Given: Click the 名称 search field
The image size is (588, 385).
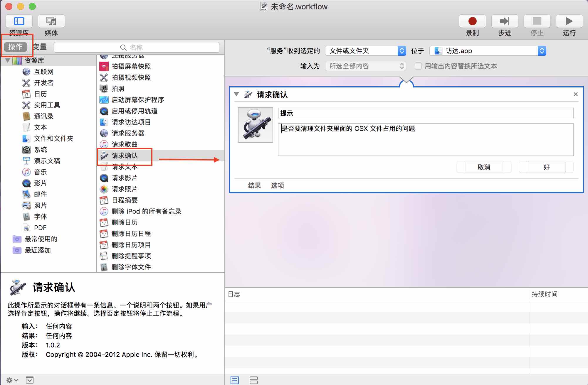Looking at the screenshot, I should (137, 47).
